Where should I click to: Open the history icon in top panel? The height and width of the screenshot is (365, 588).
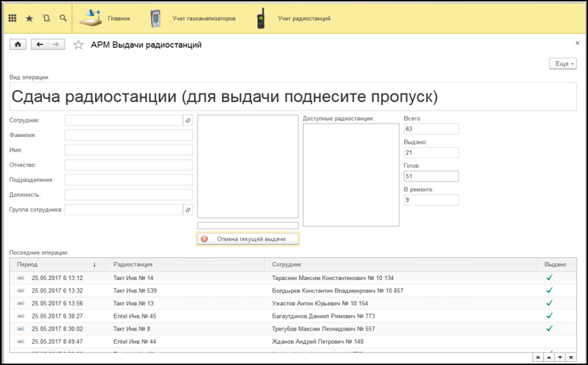(x=46, y=18)
